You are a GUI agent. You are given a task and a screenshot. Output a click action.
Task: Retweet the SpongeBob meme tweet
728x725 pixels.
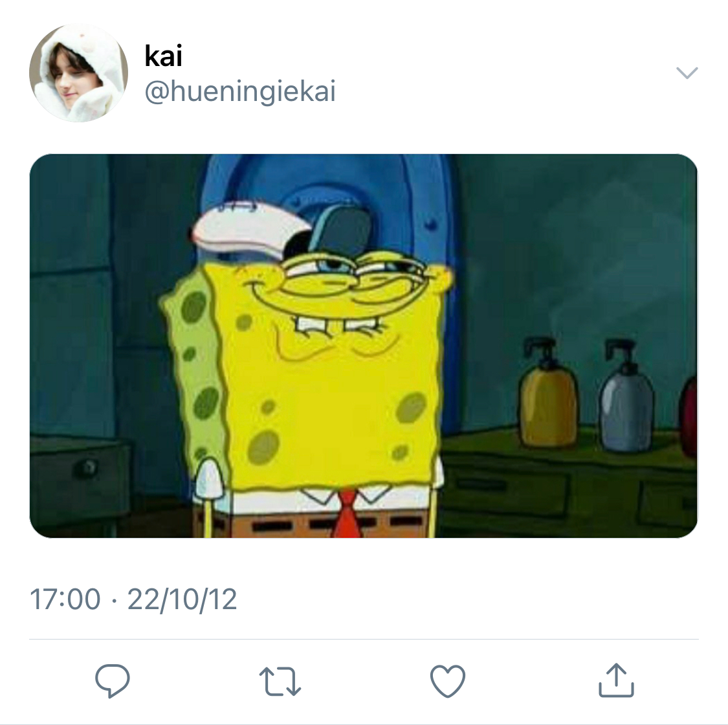[280, 682]
